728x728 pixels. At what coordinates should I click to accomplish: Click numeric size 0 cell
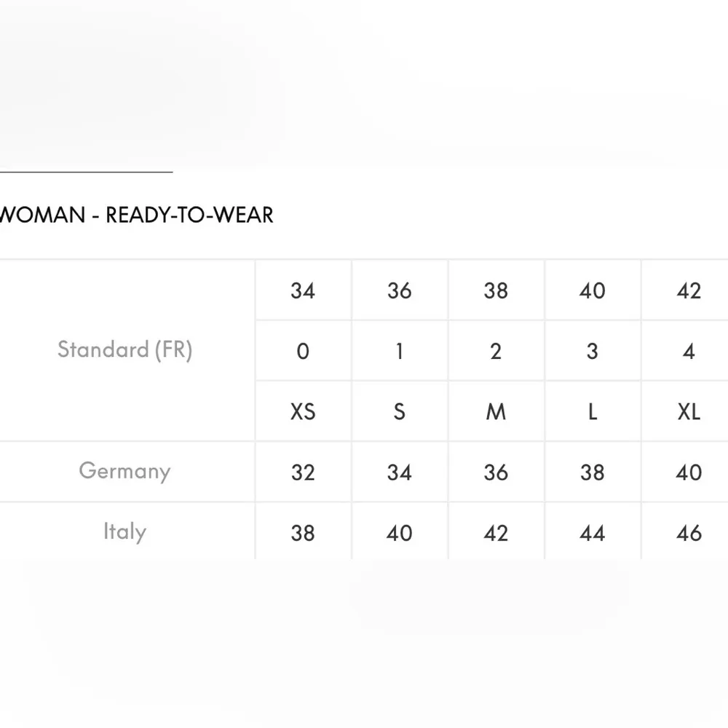pyautogui.click(x=303, y=352)
